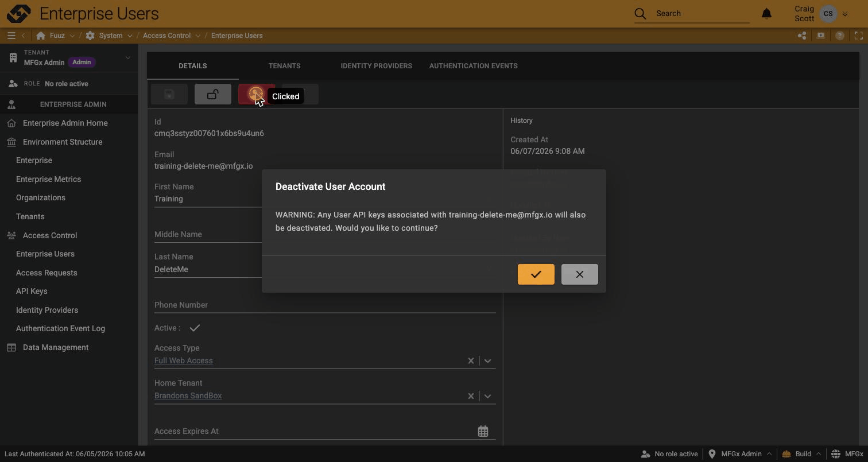Click the No role active status bar item
Viewport: 868px width, 462px height.
pos(669,454)
